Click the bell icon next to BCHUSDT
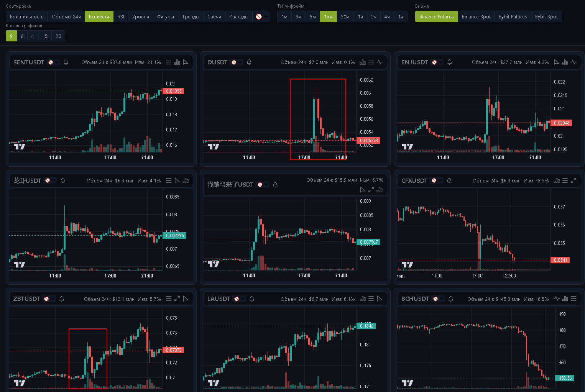This screenshot has width=585, height=392. [451, 299]
